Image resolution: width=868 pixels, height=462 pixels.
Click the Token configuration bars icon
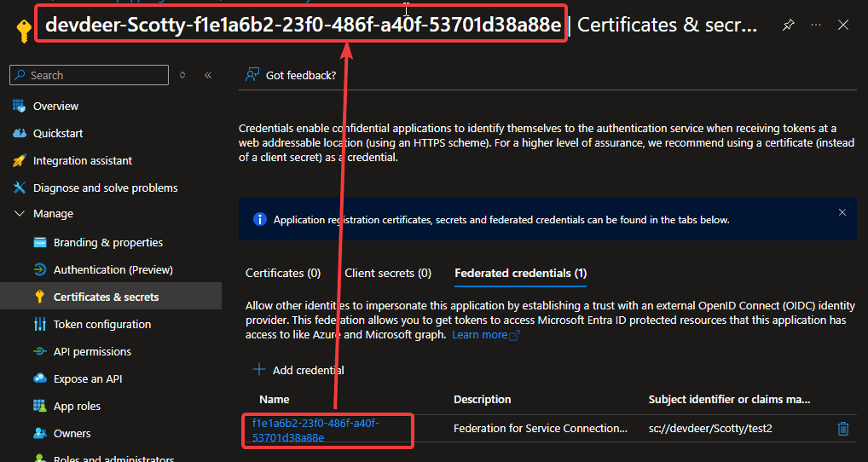[40, 324]
